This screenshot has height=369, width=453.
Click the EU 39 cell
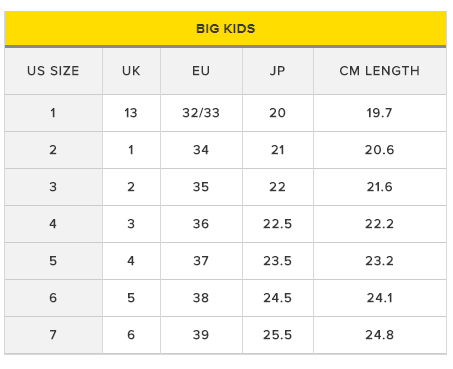(201, 335)
